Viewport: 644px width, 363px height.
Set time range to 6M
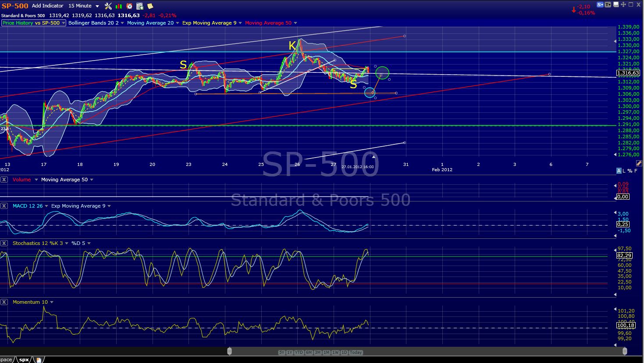tap(309, 352)
